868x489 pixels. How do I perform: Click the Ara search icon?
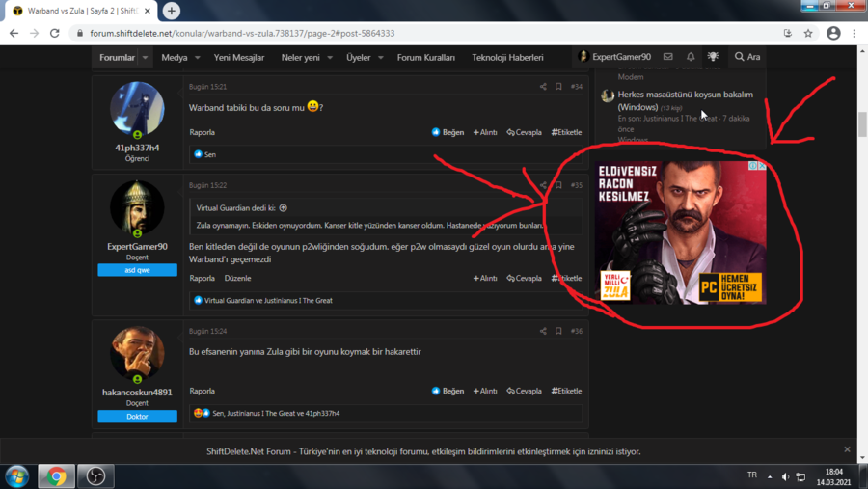746,57
